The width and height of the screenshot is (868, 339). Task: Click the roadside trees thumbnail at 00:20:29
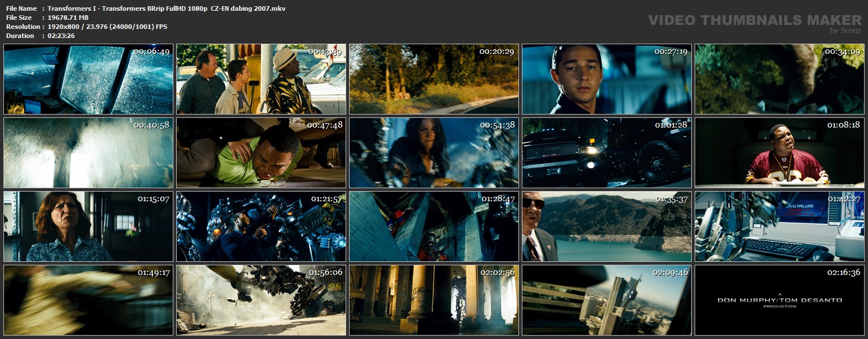(433, 79)
